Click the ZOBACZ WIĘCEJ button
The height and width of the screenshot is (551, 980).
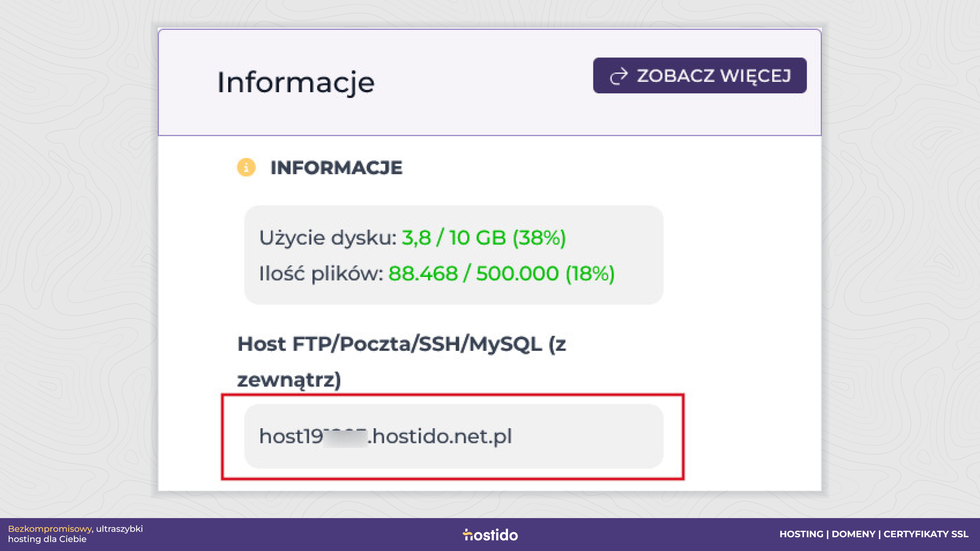pos(700,75)
